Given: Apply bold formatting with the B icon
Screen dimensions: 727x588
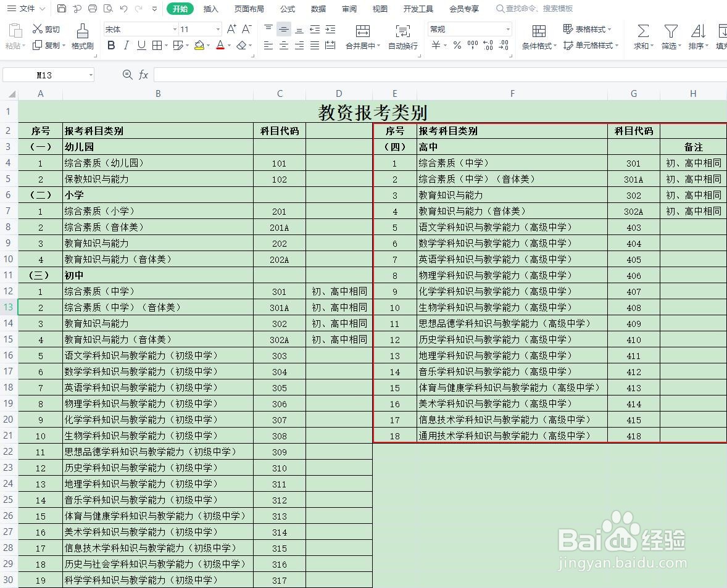Looking at the screenshot, I should coord(111,46).
